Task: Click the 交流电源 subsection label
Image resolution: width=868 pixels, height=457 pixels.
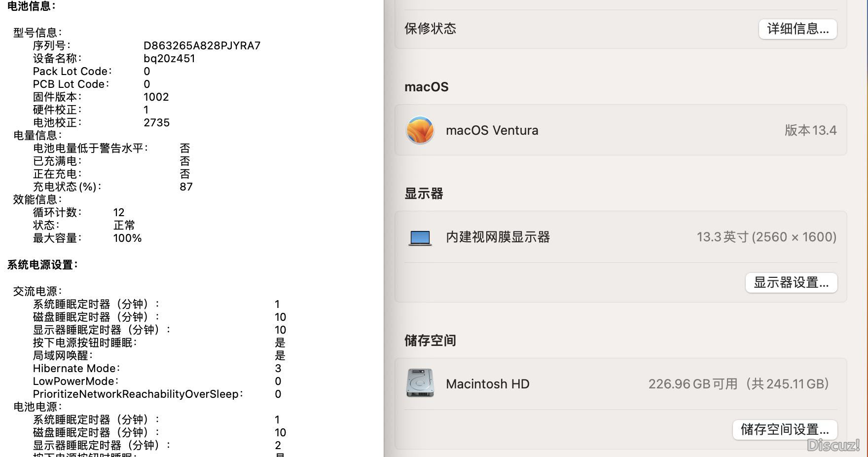Action: tap(37, 291)
